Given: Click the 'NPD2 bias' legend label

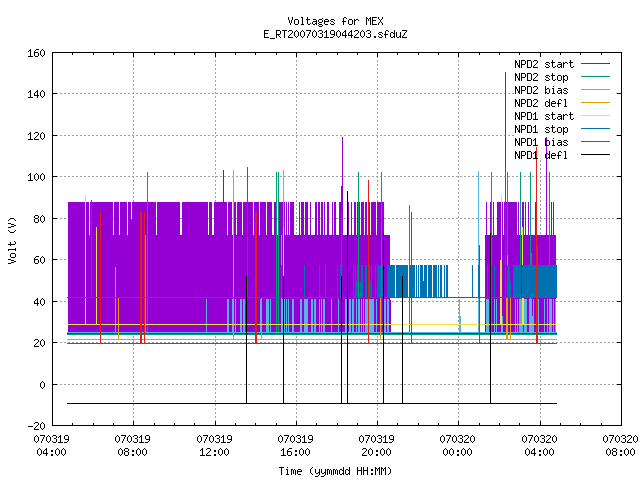Looking at the screenshot, I should pyautogui.click(x=541, y=90).
